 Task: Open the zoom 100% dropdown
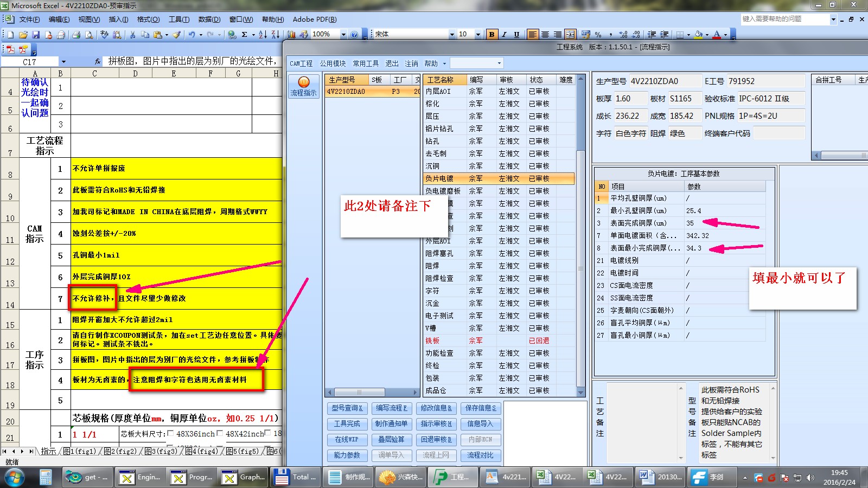[343, 34]
